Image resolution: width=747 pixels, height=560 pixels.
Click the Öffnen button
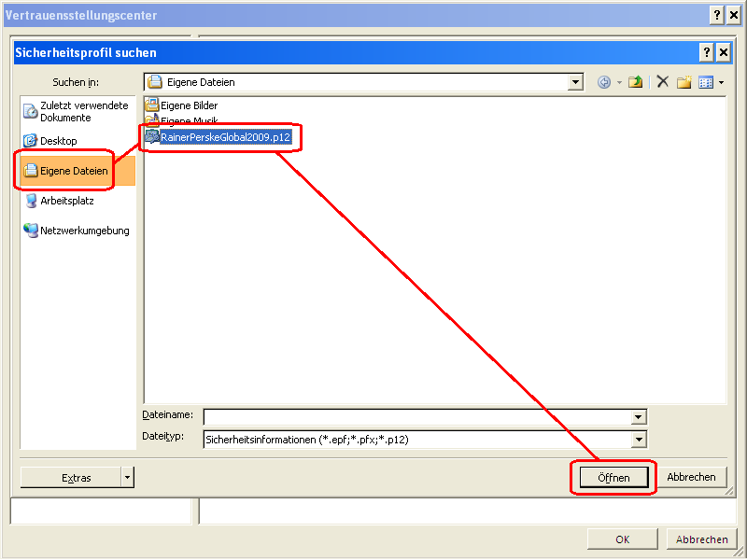(613, 477)
